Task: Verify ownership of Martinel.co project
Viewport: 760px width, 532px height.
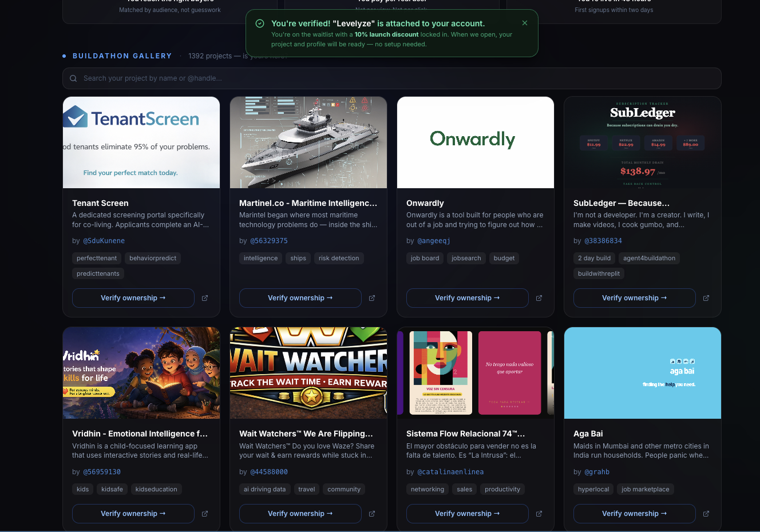Action: coord(300,298)
